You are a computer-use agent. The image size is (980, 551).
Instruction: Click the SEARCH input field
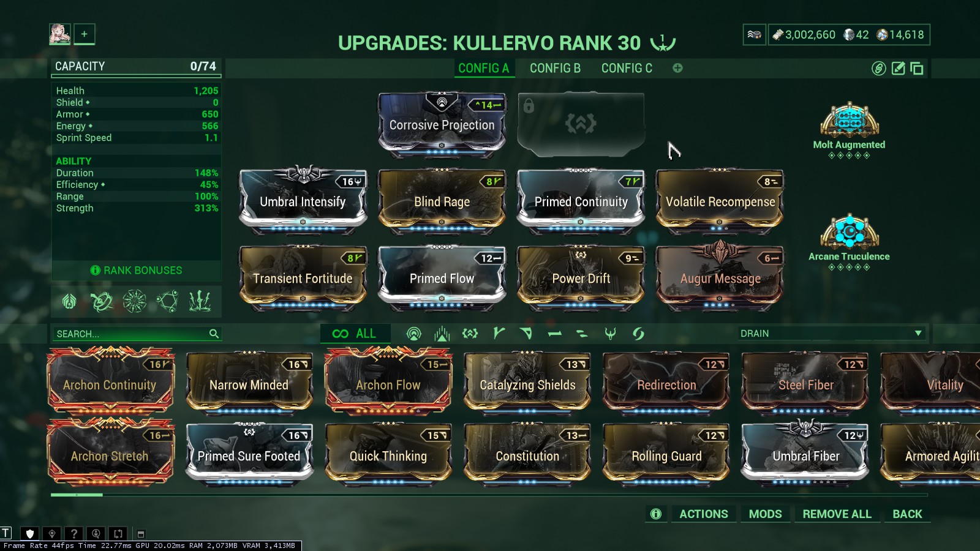coord(136,334)
